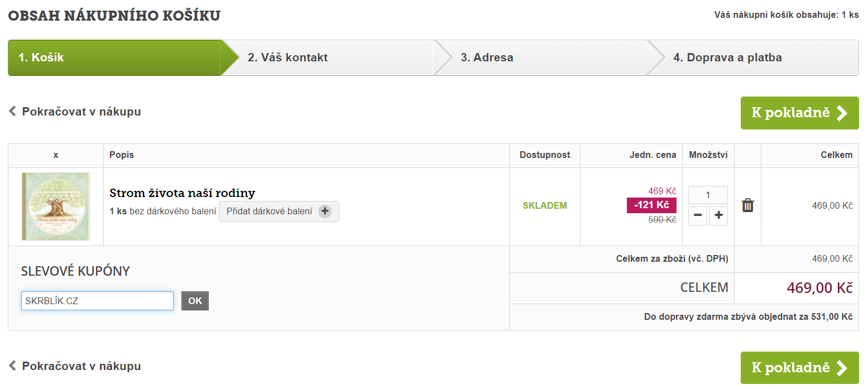The image size is (868, 389).
Task: Click the plus icon on gift wrapping button
Action: point(325,212)
